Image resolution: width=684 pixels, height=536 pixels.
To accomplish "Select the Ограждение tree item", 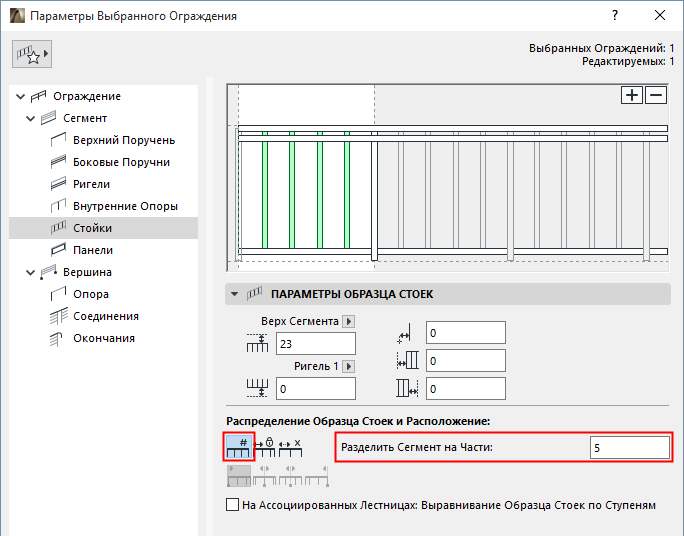I will tap(87, 96).
